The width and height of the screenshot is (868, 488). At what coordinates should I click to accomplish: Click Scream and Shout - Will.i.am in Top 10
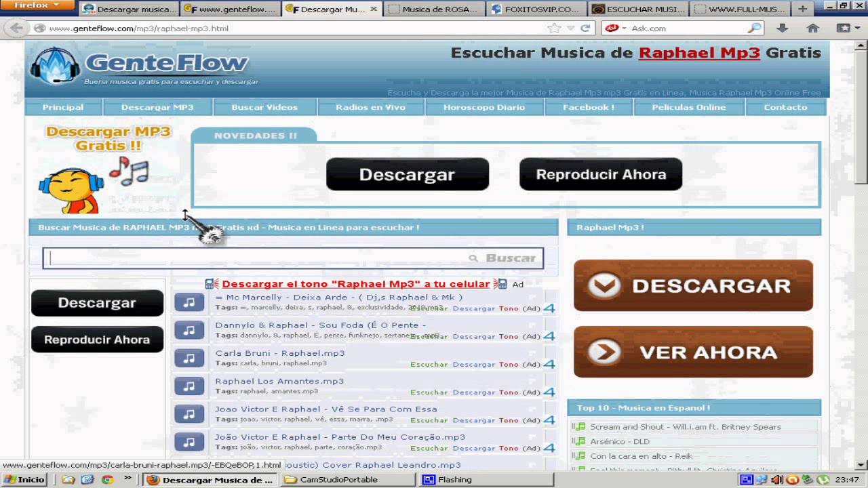point(686,427)
